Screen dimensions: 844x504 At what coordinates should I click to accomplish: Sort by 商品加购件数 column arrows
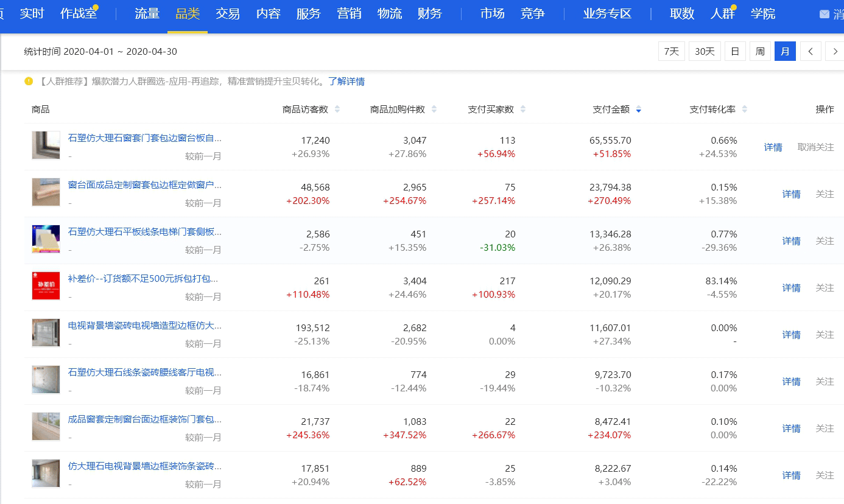(434, 110)
